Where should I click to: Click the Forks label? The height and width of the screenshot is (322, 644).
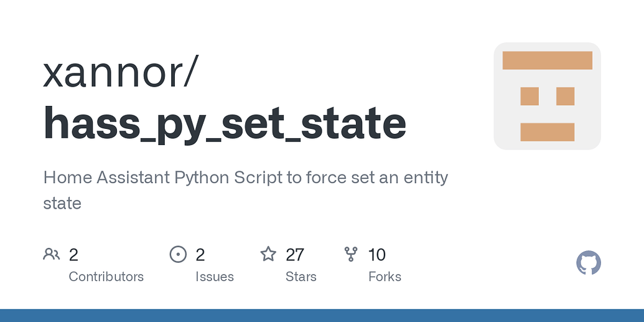385,277
